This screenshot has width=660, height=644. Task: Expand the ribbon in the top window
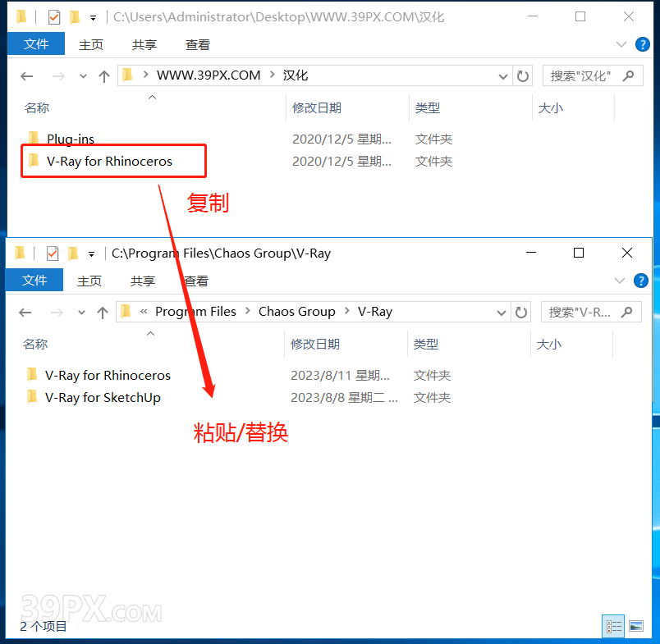[x=621, y=44]
